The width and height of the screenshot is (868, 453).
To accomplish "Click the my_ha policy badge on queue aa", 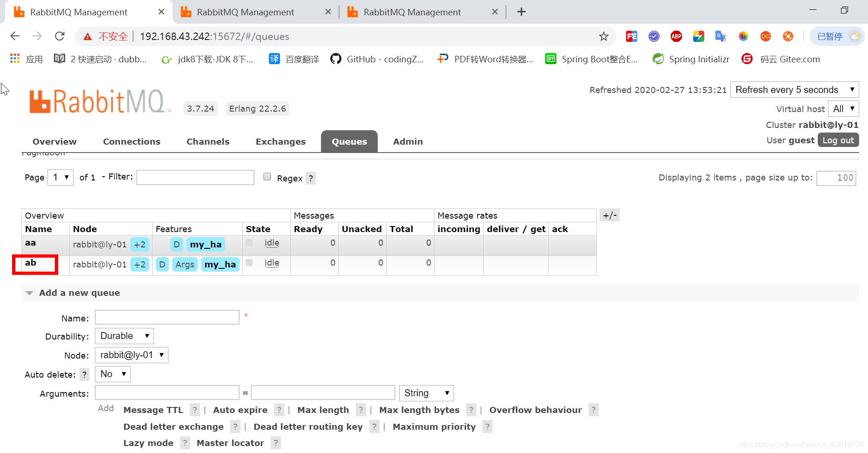I will point(206,244).
